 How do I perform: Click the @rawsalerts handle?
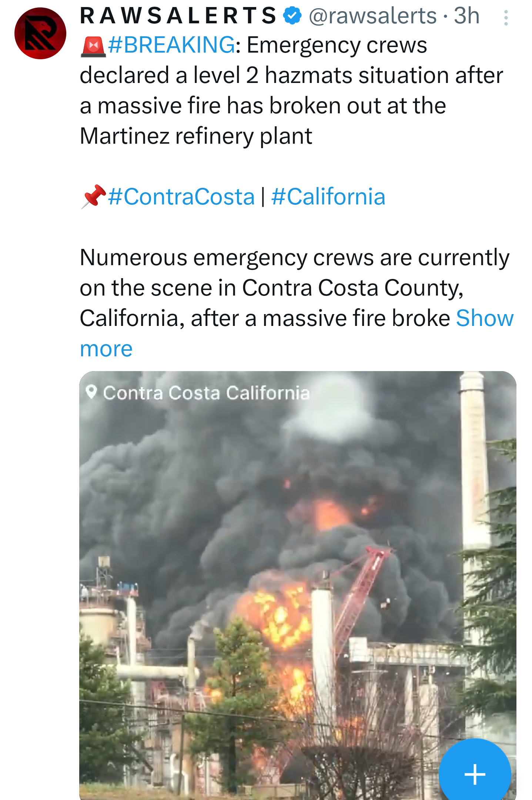[x=372, y=16]
